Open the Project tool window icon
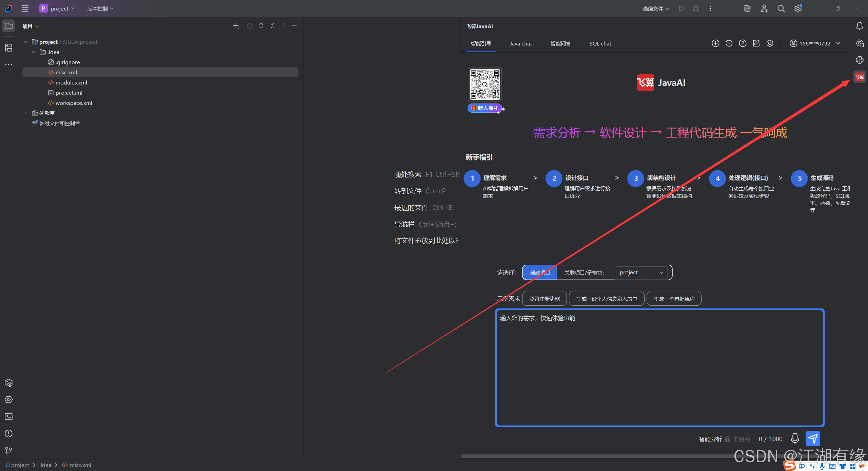Image resolution: width=868 pixels, height=471 pixels. coord(8,26)
